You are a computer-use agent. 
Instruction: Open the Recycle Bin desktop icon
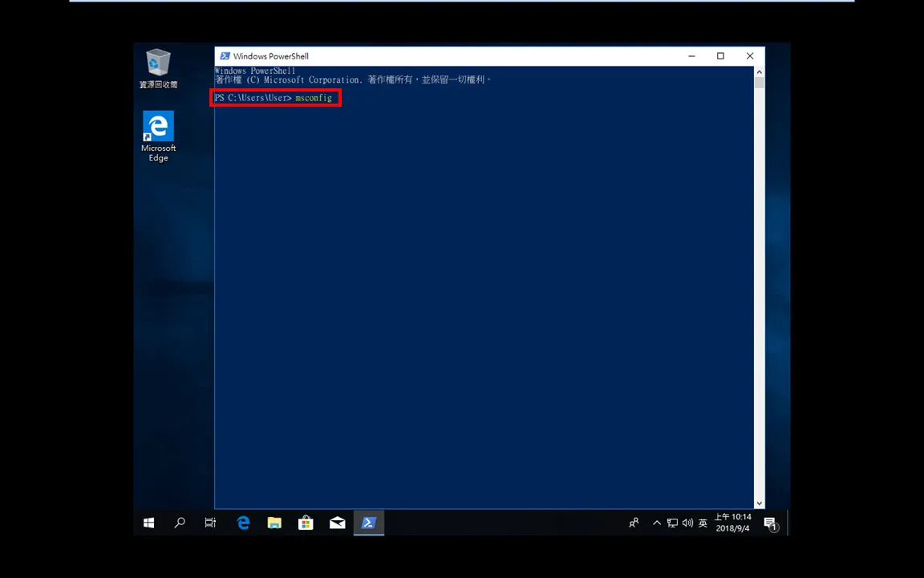158,68
